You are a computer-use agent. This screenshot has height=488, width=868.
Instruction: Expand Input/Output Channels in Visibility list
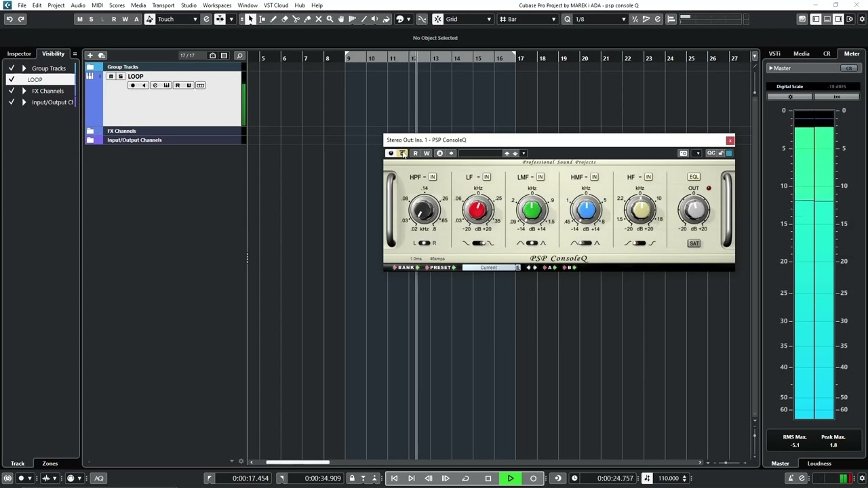(24, 102)
